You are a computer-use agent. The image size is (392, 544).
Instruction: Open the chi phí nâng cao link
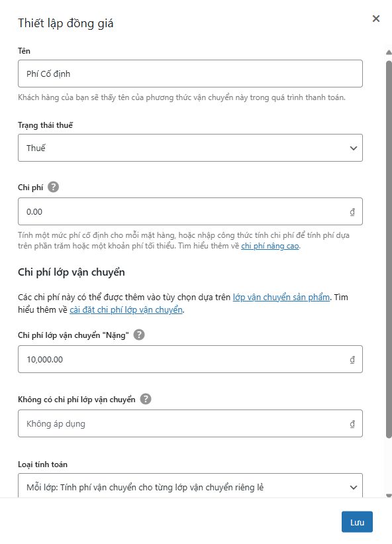270,246
